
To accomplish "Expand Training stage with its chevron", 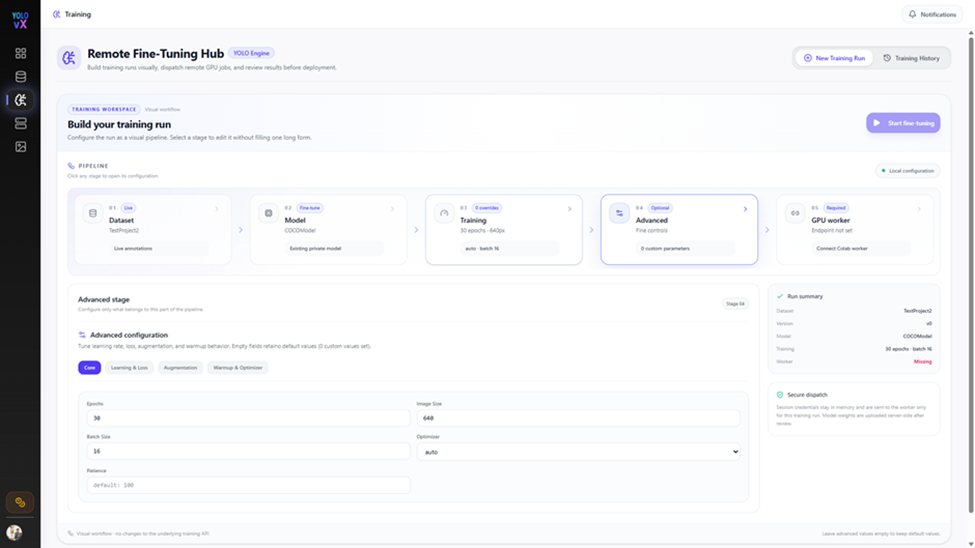I will tap(570, 209).
